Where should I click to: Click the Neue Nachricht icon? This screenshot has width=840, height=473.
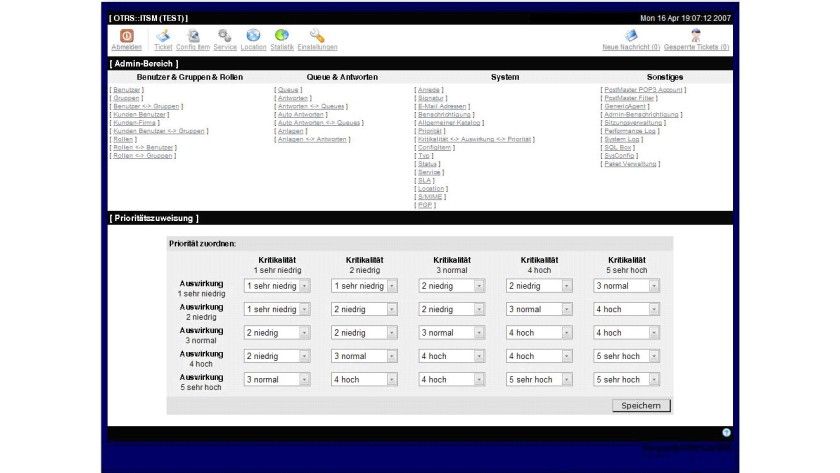[x=631, y=35]
